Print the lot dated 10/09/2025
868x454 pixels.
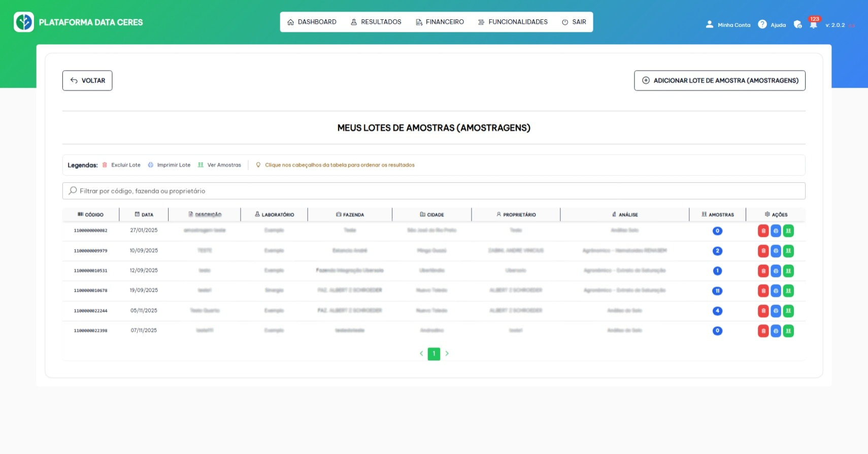(x=776, y=251)
